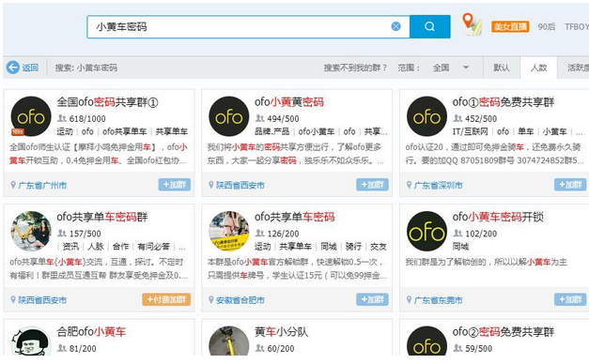Click the member icon beside 126/200
Viewport: 589px width, 364px height.
click(x=259, y=234)
